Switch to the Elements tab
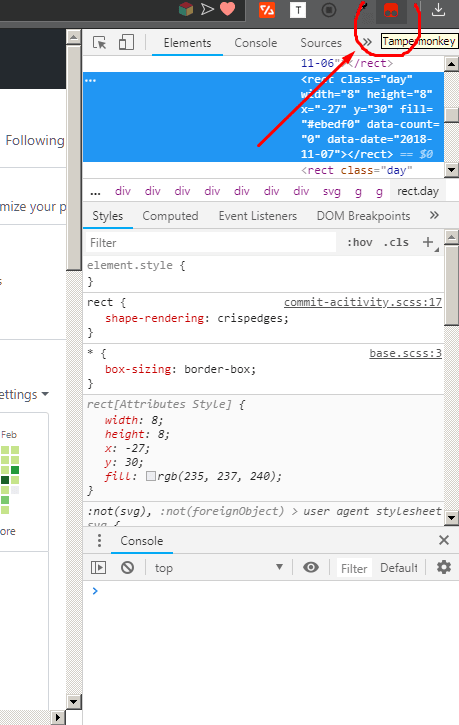Screen dimensions: 459x725 pyautogui.click(x=187, y=43)
